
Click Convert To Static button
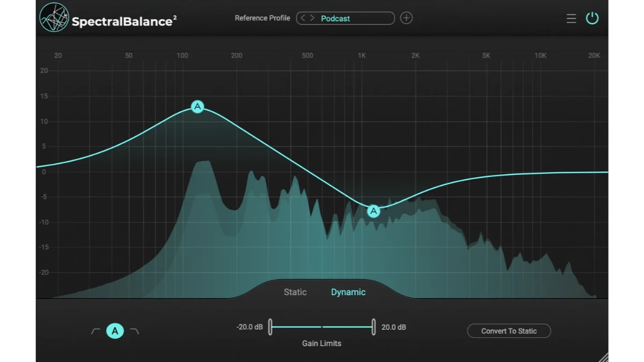click(509, 331)
